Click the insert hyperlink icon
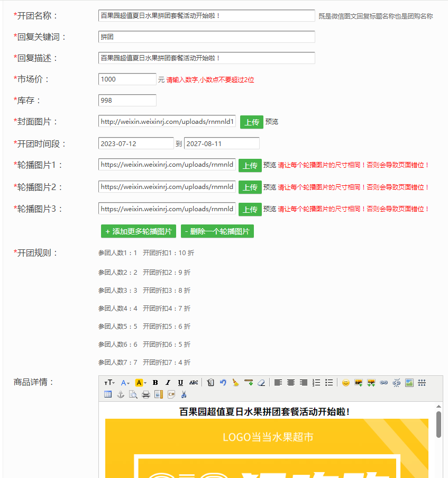Screen dimensions: 448x478 coord(384,383)
